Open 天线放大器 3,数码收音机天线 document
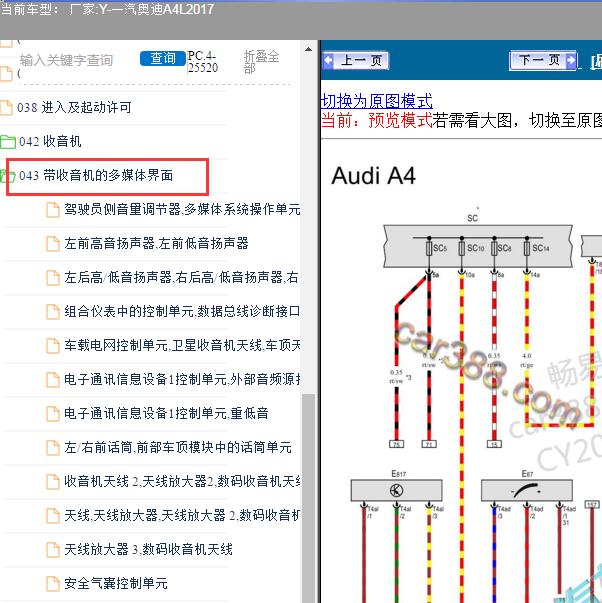This screenshot has height=603, width=602. pyautogui.click(x=148, y=549)
